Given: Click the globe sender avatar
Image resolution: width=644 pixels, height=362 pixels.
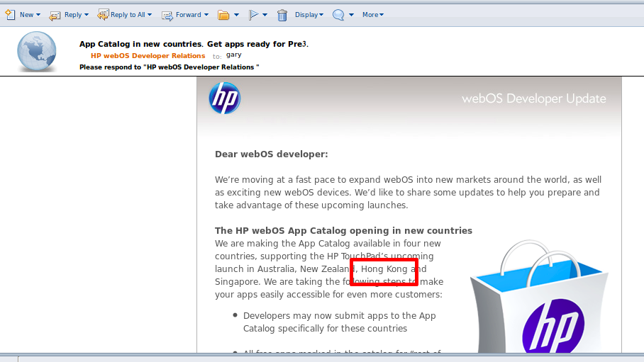Looking at the screenshot, I should [x=37, y=51].
